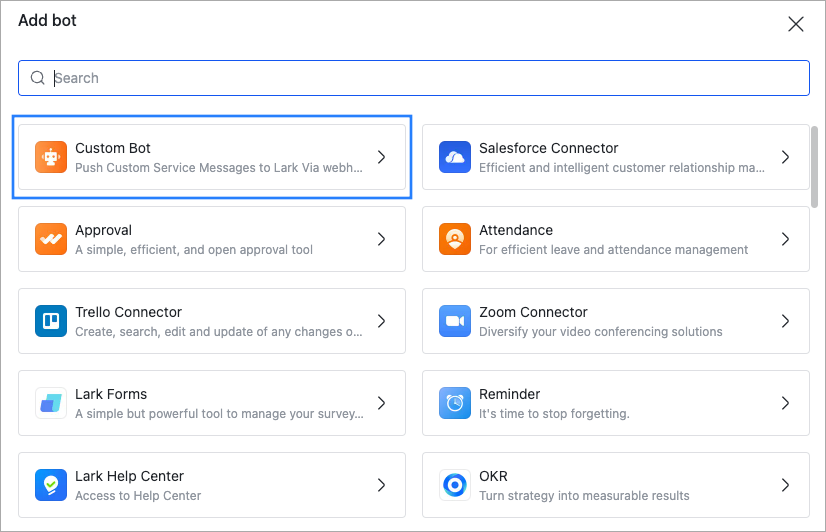This screenshot has height=532, width=826.
Task: Click the Reminder alarm clock icon
Action: click(455, 403)
